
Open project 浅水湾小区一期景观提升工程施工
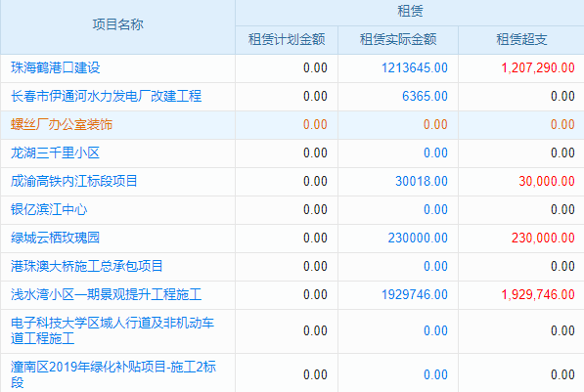107,294
